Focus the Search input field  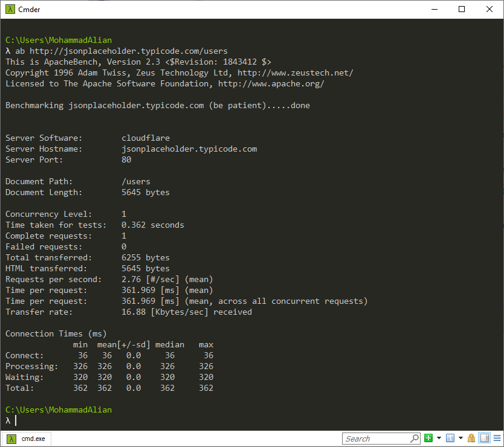pyautogui.click(x=375, y=439)
